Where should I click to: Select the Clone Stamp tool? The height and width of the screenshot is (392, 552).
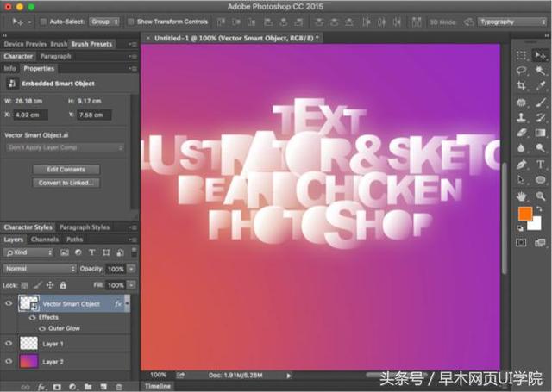pyautogui.click(x=521, y=117)
